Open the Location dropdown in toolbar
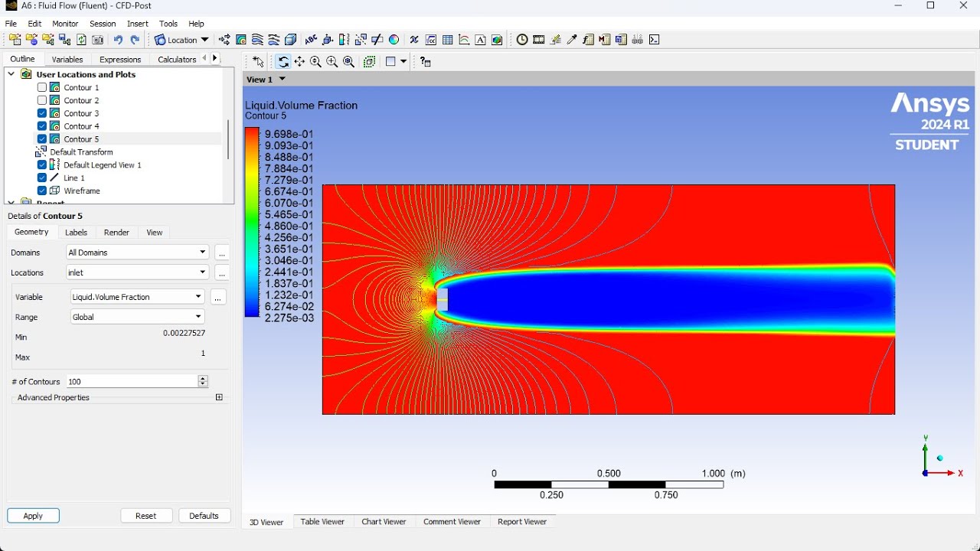 tap(182, 40)
